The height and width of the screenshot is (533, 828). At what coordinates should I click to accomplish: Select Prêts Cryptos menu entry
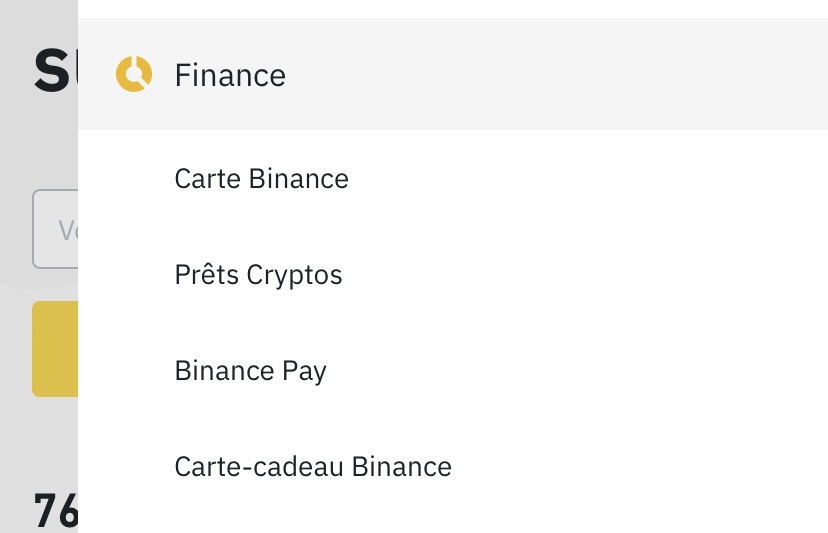(258, 275)
